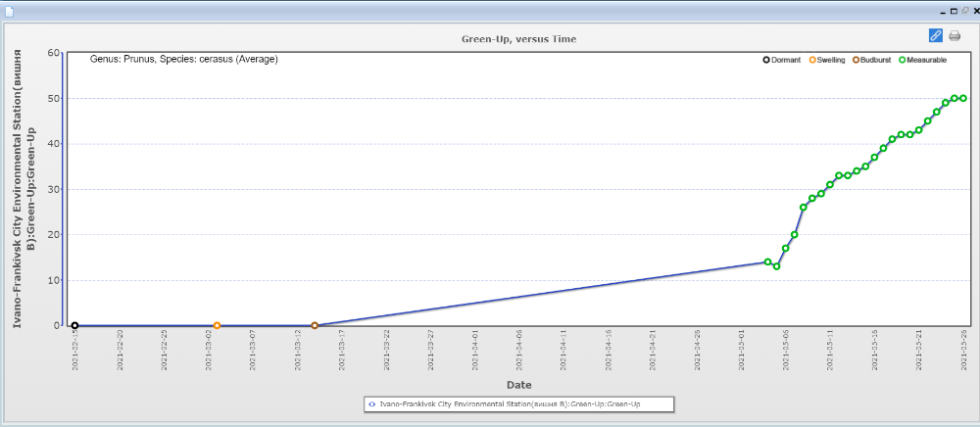Select the brown budburst data point on the baseline
Screen dimensions: 980x427
(x=315, y=325)
